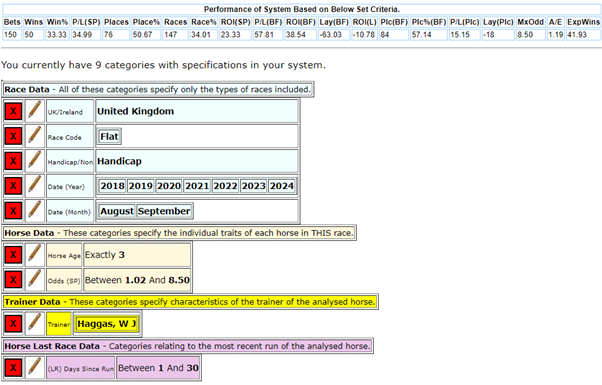
Task: Click the A/E column header
Action: click(x=555, y=22)
